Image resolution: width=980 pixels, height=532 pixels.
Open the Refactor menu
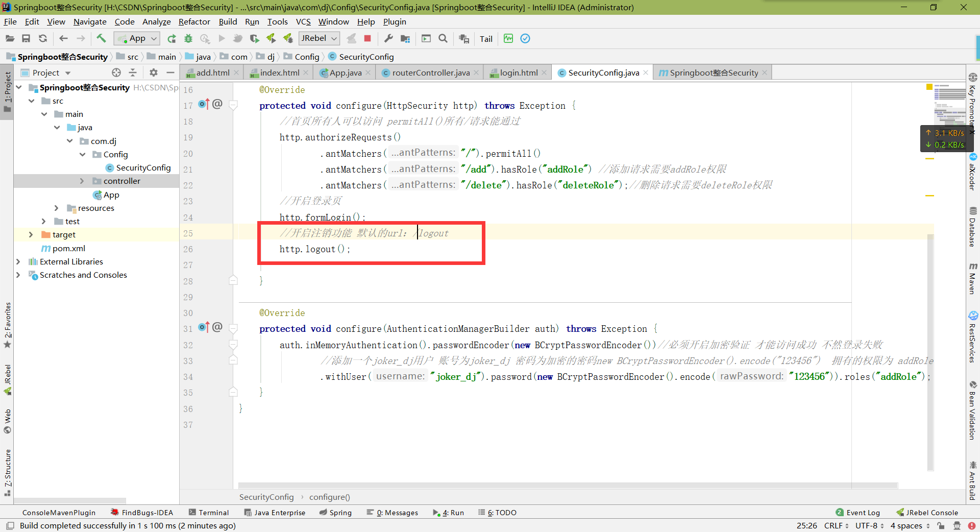coord(194,22)
